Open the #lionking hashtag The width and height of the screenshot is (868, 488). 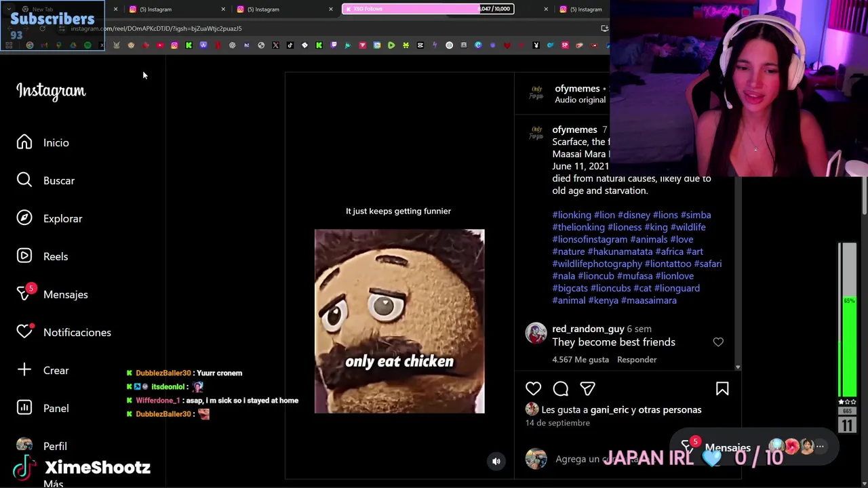[572, 215]
